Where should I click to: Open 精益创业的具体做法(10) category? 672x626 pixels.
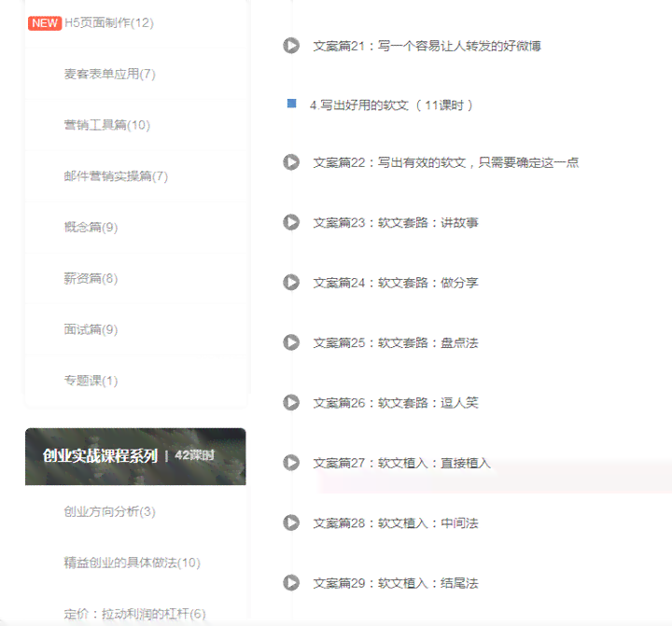pyautogui.click(x=132, y=563)
